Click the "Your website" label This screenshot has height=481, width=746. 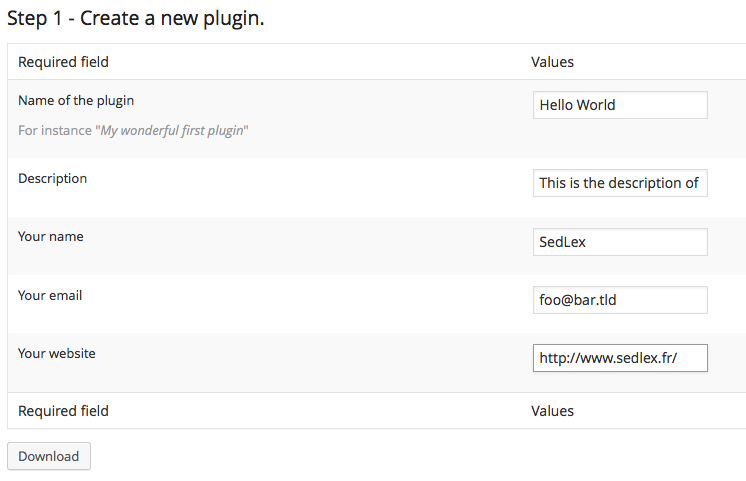coord(57,353)
